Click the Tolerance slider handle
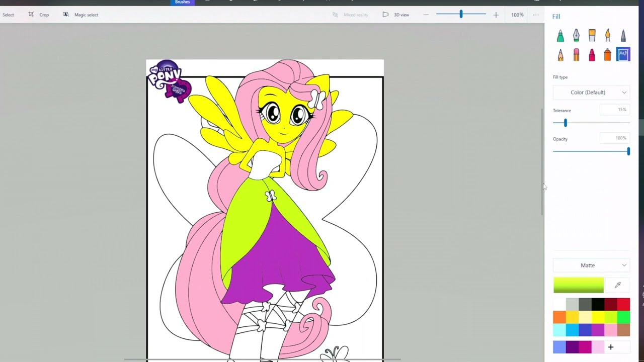This screenshot has width=644, height=362. click(x=566, y=123)
